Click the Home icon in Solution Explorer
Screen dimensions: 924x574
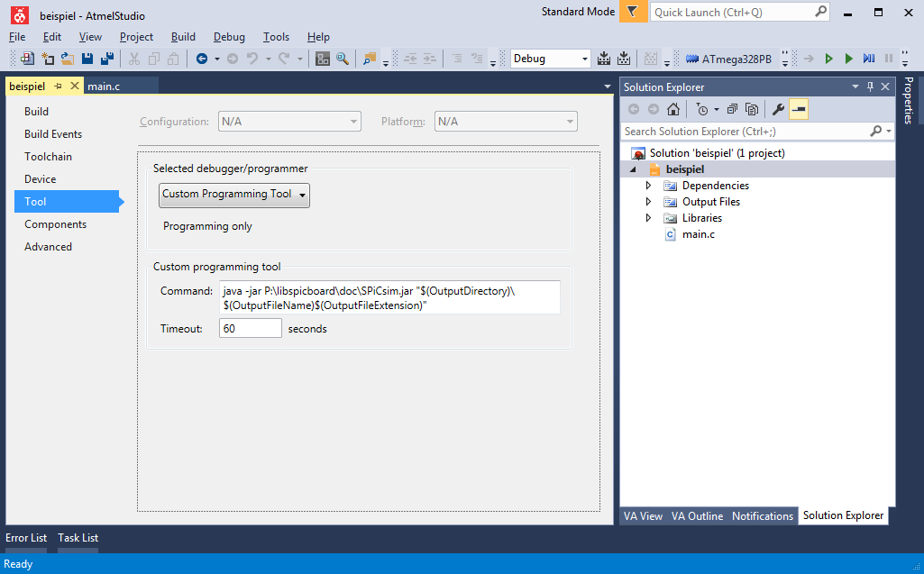pos(672,108)
